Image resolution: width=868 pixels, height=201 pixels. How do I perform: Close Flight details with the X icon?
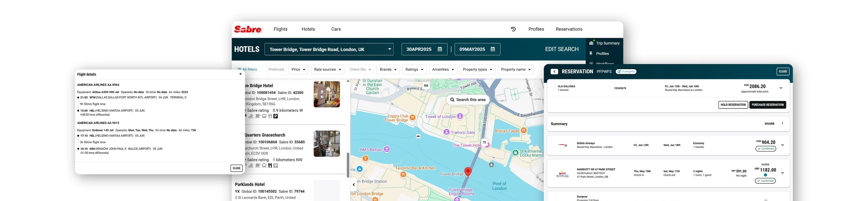240,74
